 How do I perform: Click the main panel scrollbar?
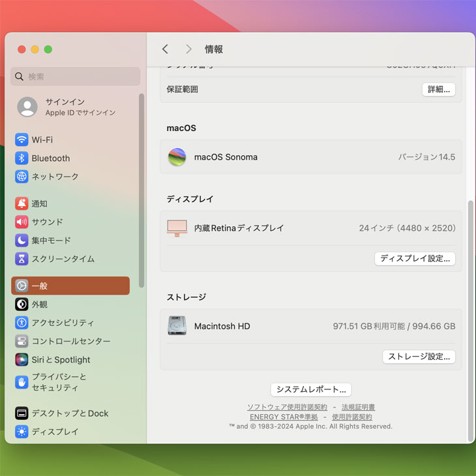471,321
